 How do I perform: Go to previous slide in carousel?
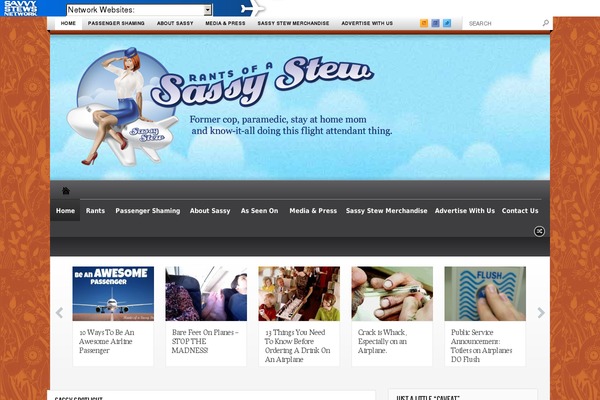click(59, 313)
